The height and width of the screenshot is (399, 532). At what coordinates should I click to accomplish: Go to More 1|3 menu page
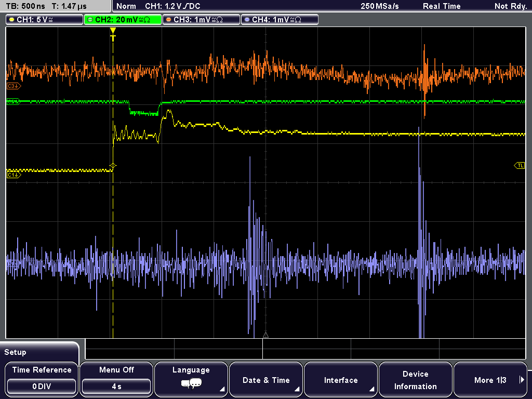(490, 379)
